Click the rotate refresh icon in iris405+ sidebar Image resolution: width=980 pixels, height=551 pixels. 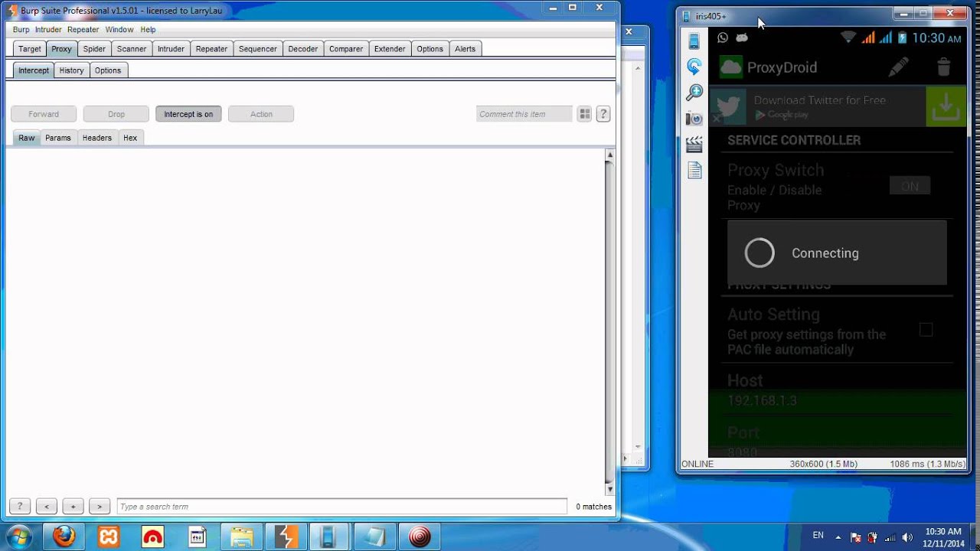pyautogui.click(x=694, y=67)
